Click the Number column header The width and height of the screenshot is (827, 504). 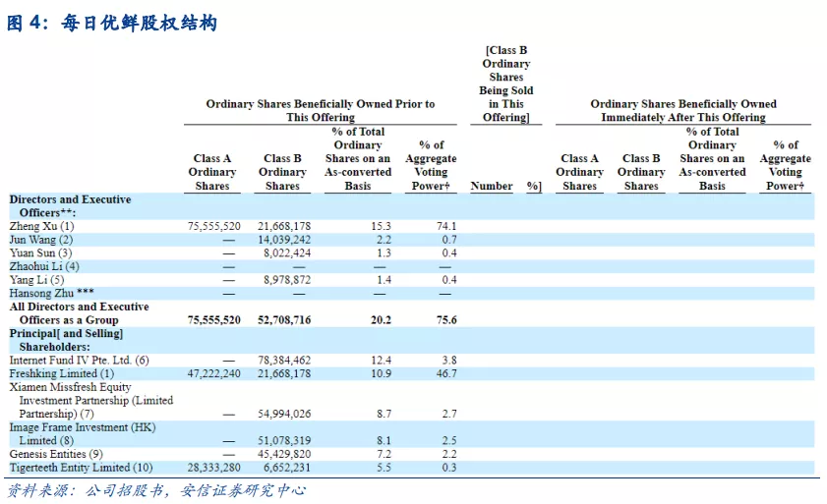pyautogui.click(x=492, y=186)
